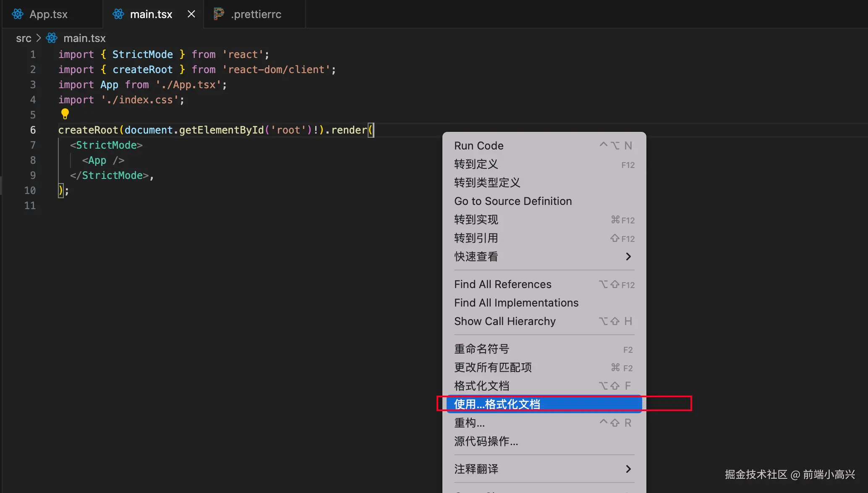Click the React icon on App.tsx tab
The image size is (868, 493).
click(x=18, y=14)
